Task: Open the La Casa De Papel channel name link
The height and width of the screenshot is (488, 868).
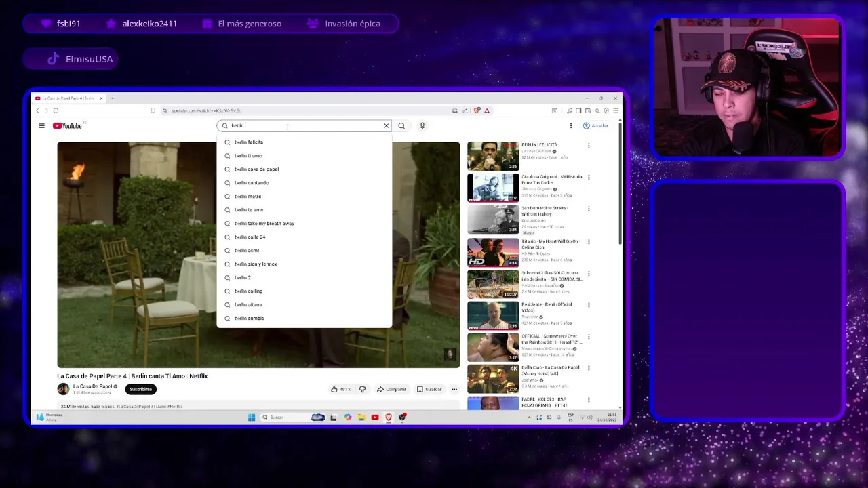Action: [92, 386]
